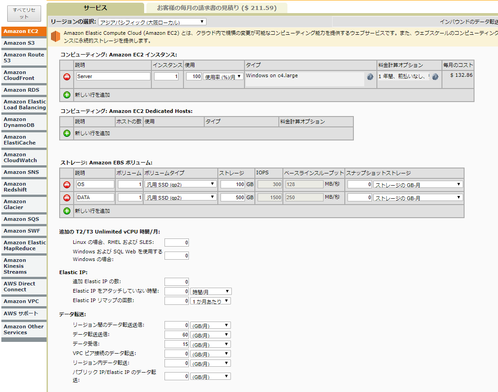The image size is (498, 392).
Task: Click the data transfer out field showing 60
Action: pyautogui.click(x=177, y=335)
